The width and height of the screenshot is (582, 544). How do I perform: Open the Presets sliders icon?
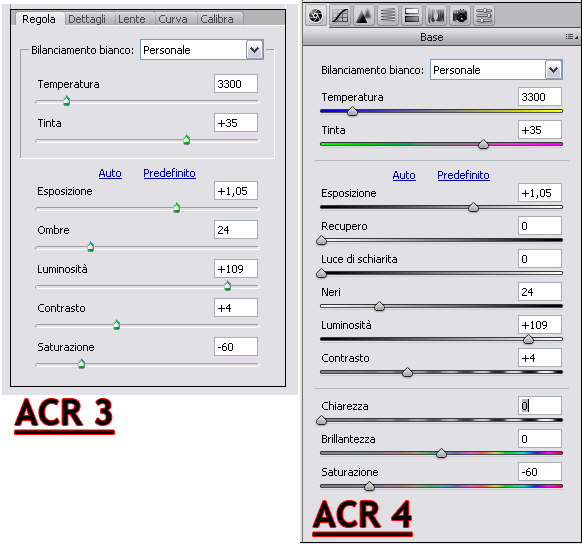(x=484, y=16)
